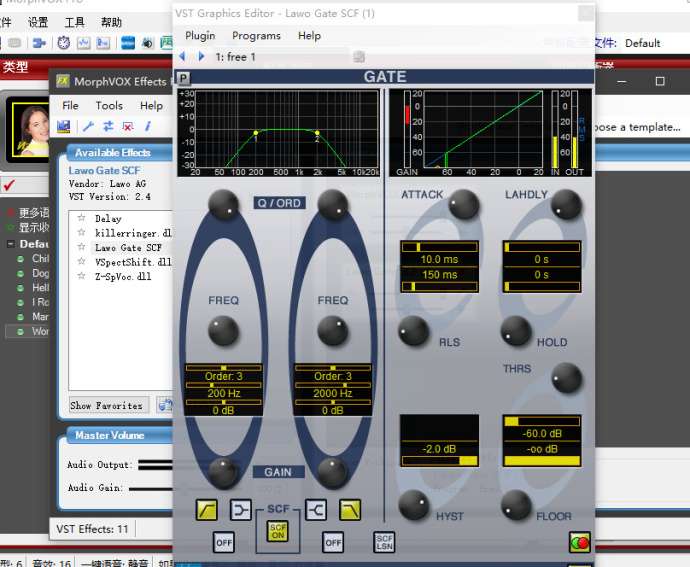This screenshot has height=567, width=690.
Task: Click wrench icon in MorphVOX Effects toolbar
Action: coord(88,127)
